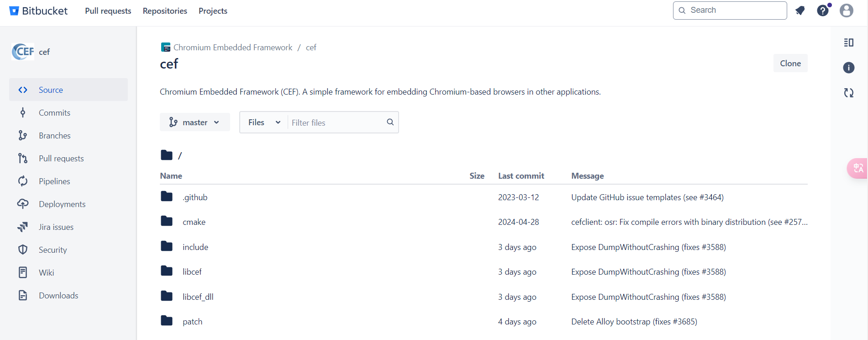Open Chromium Embedded Framework breadcrumb link
868x340 pixels.
233,48
